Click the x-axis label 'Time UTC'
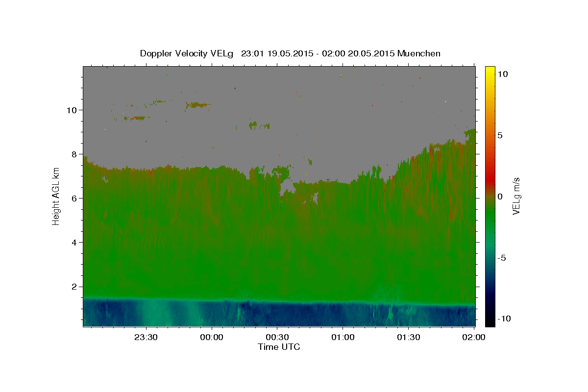 279,347
